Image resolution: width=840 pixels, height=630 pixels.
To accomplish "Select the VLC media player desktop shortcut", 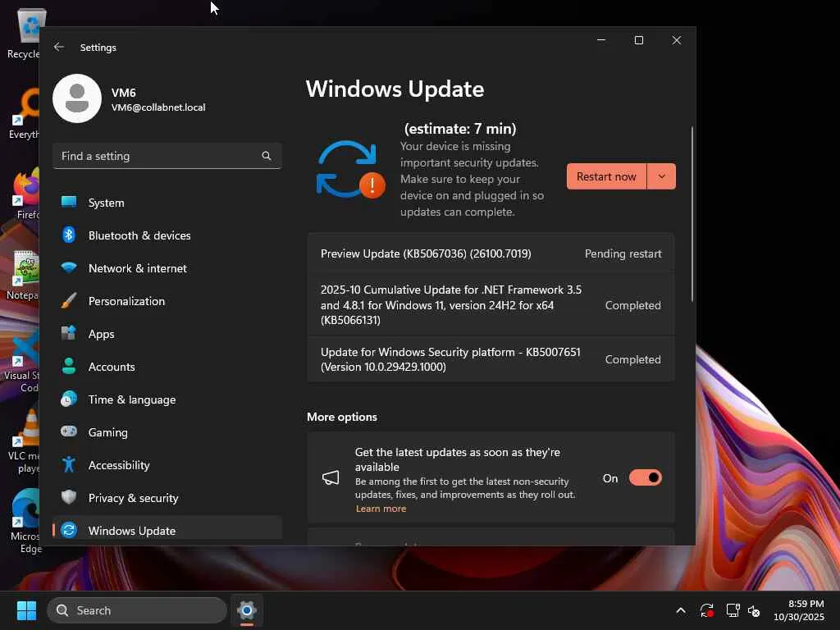I will coord(25,441).
